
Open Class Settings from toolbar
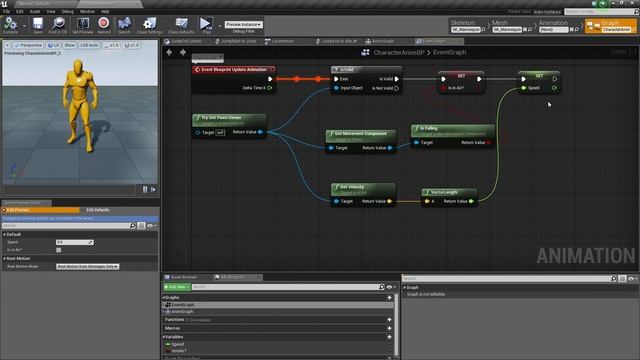[x=149, y=25]
